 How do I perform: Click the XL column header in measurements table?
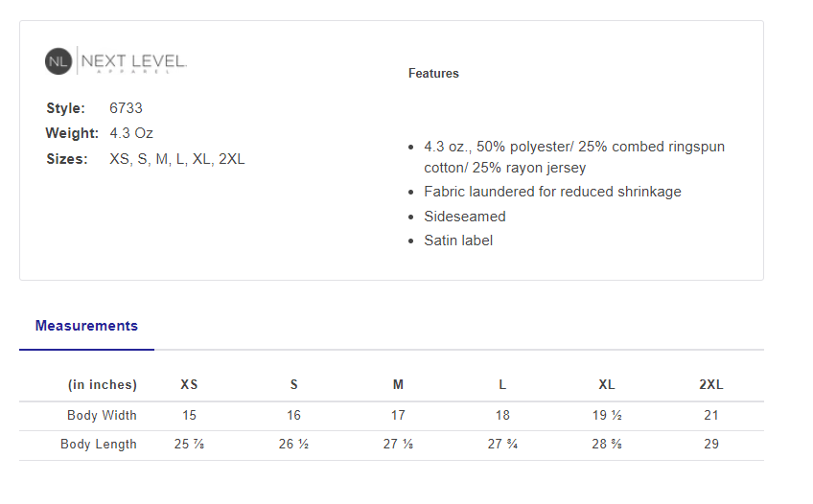point(607,385)
